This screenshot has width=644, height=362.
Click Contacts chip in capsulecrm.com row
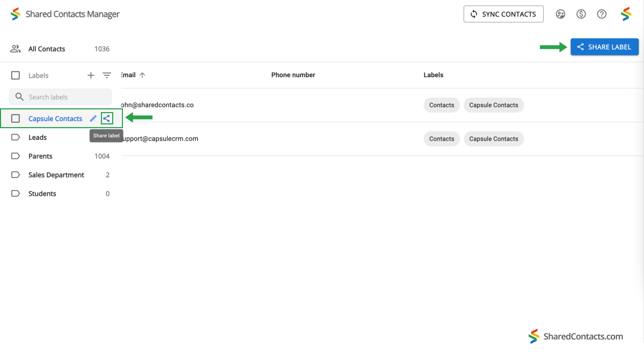(442, 139)
